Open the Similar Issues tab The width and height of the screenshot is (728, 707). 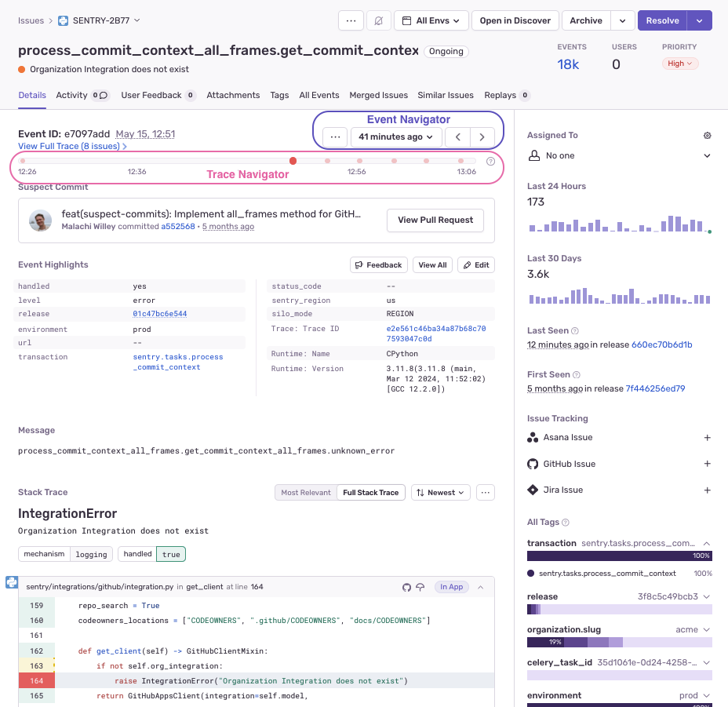(445, 95)
